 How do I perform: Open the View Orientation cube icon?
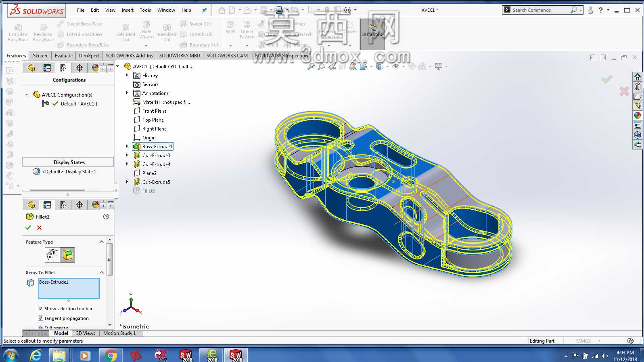click(363, 66)
